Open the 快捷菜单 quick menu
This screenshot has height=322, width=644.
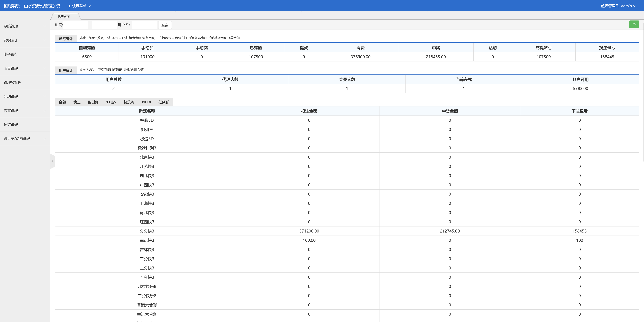79,6
